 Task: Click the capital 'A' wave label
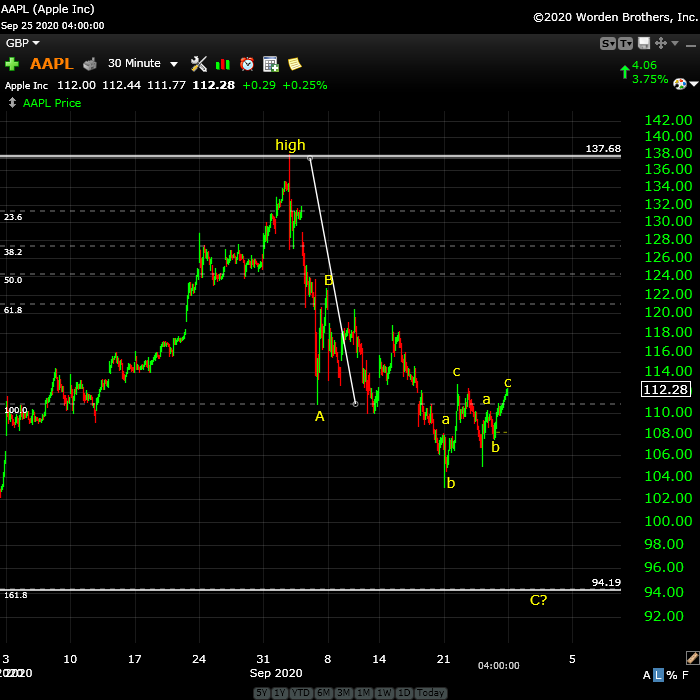319,417
